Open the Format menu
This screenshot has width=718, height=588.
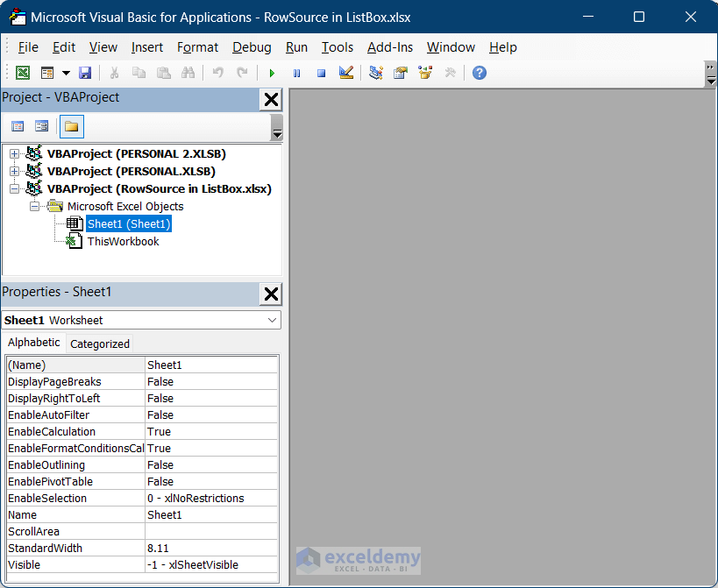pos(197,47)
